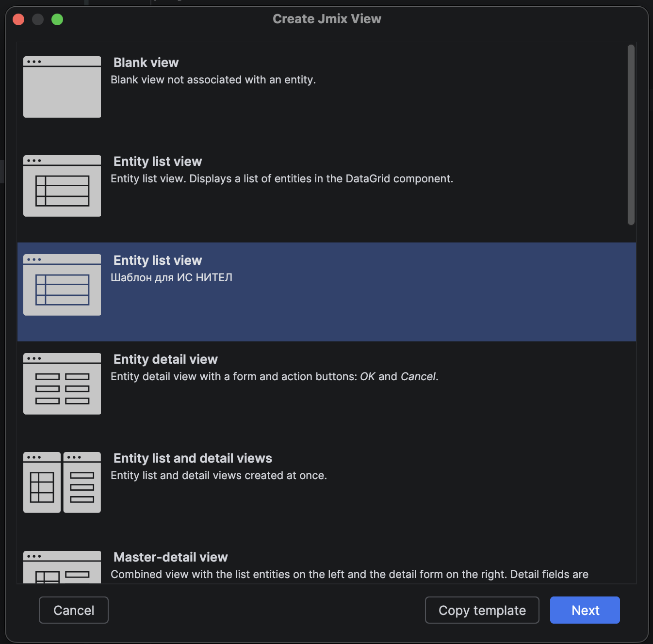Click the Entity list and detail views icon

[62, 483]
